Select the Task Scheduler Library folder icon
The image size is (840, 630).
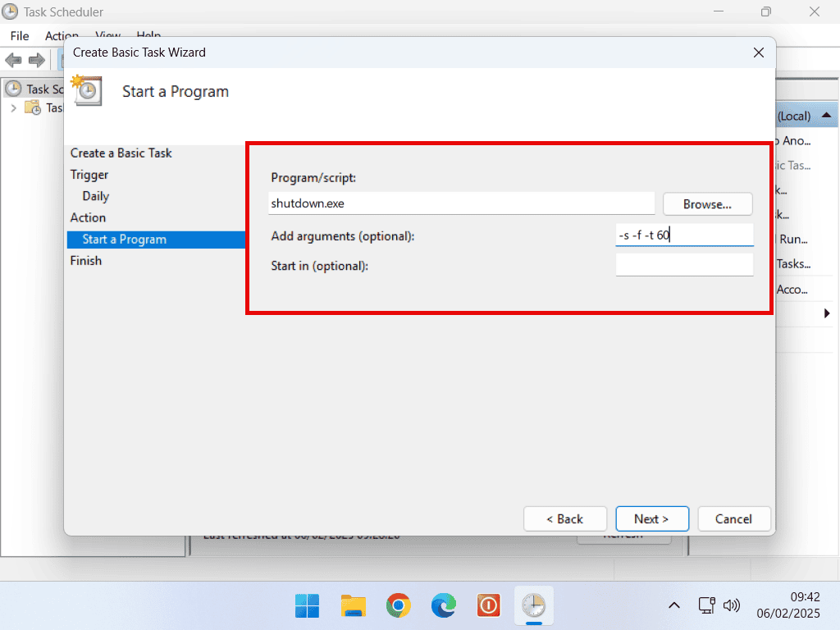click(x=33, y=107)
